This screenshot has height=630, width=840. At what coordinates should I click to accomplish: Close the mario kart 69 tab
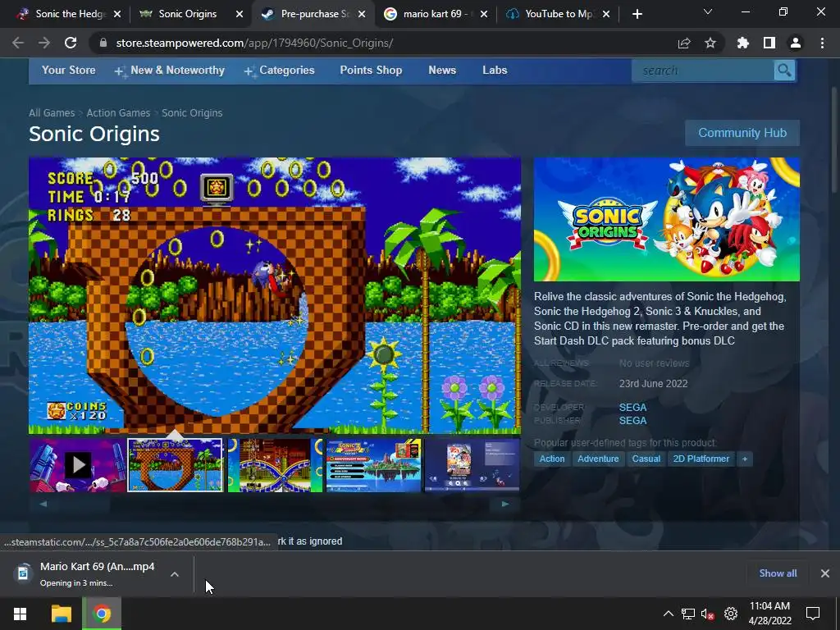click(x=484, y=14)
